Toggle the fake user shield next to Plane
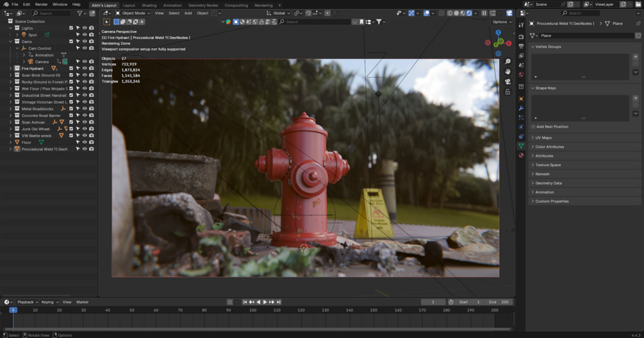 point(638,36)
